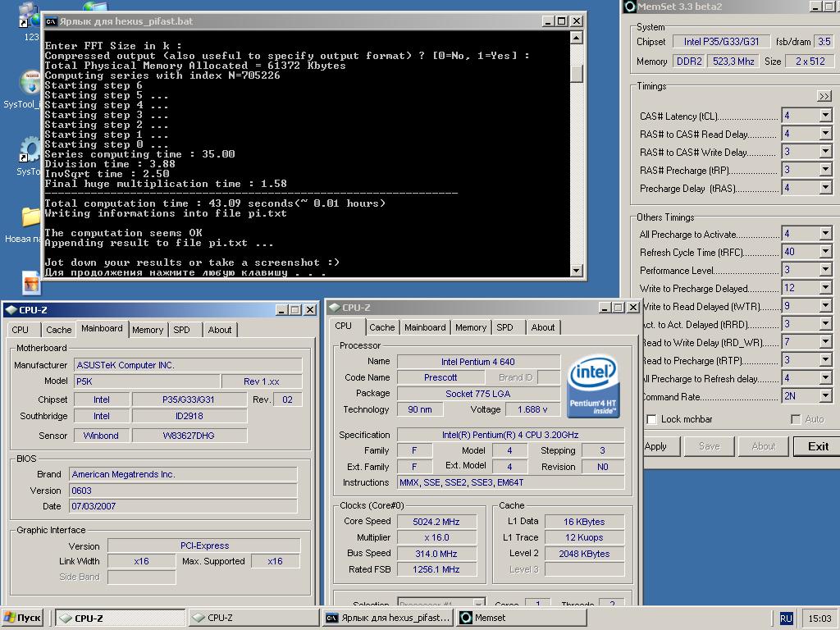
Task: Activate the Memset taskbar button
Action: tap(521, 618)
